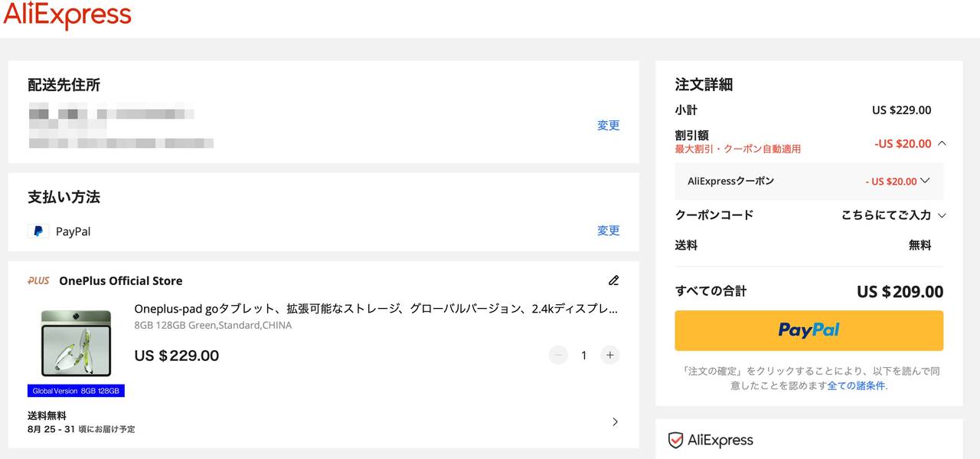Expand クーポンコード entry field
The width and height of the screenshot is (980, 459).
[x=942, y=215]
